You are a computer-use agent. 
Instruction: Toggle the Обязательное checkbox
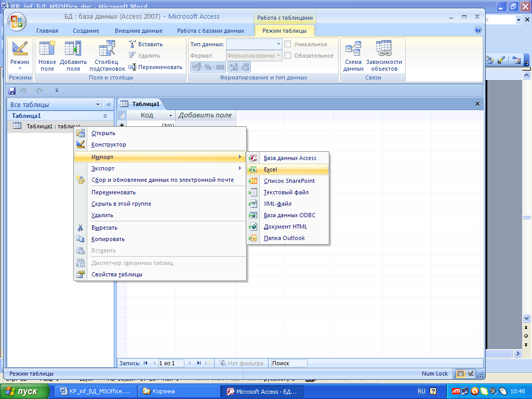point(287,55)
